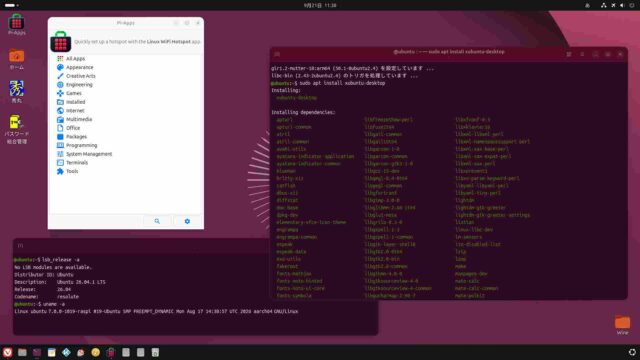The width and height of the screenshot is (640, 360).
Task: Click 'lightdm-gtk-greeter-settings' package name
Action: coord(492,215)
